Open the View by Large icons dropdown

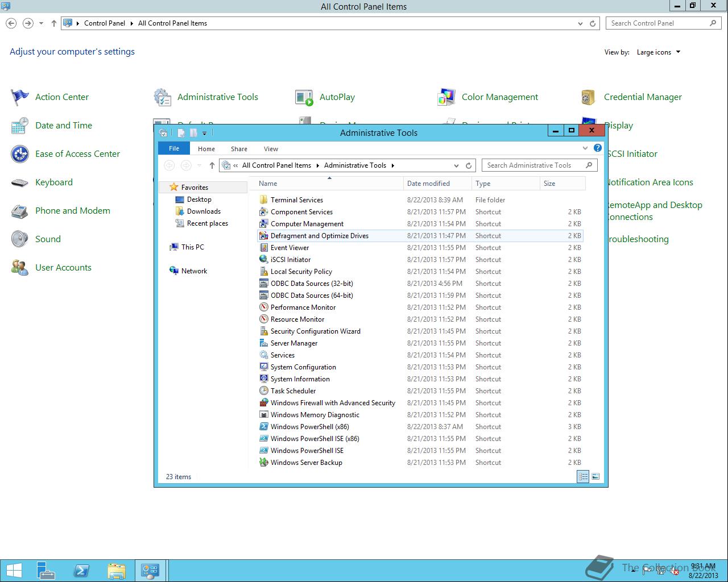click(x=659, y=52)
